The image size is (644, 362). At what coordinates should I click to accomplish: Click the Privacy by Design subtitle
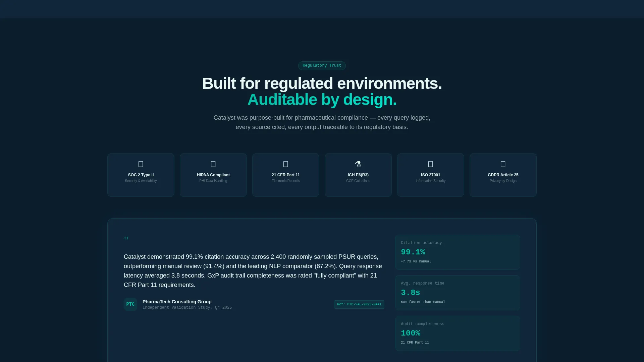tap(503, 181)
